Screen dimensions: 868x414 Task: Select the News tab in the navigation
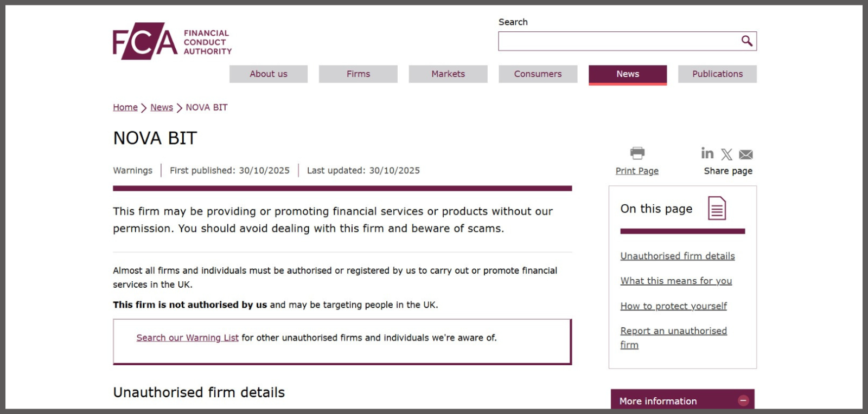click(627, 74)
